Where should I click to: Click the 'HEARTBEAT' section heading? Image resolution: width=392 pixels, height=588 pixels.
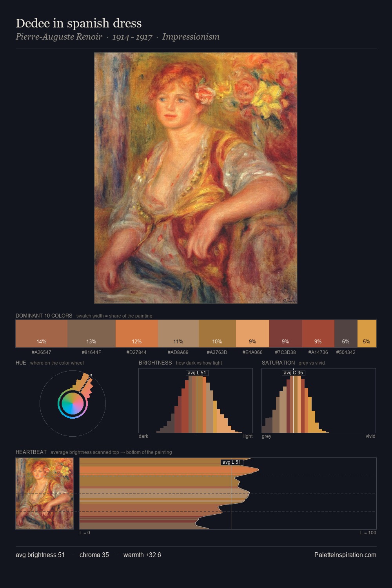[x=31, y=452]
